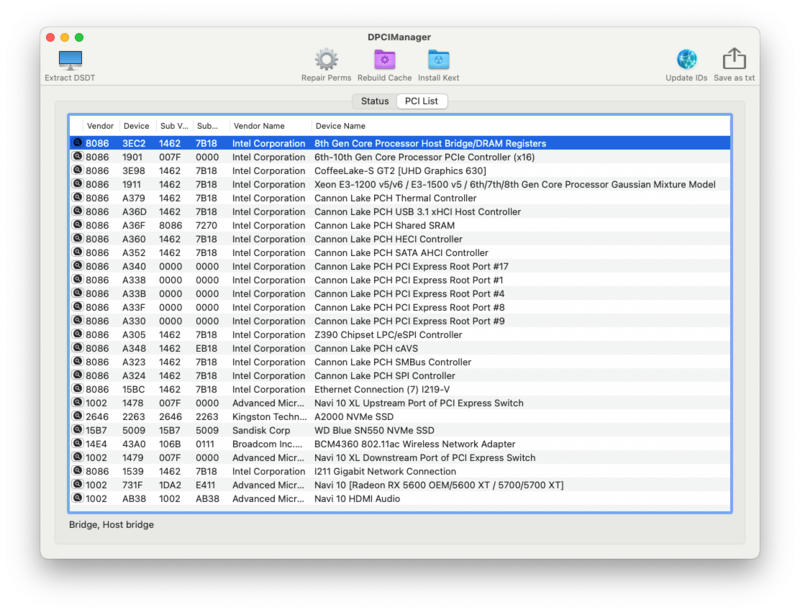
Task: Select the Kingston A2000 NVMe SSD row
Action: [x=400, y=416]
